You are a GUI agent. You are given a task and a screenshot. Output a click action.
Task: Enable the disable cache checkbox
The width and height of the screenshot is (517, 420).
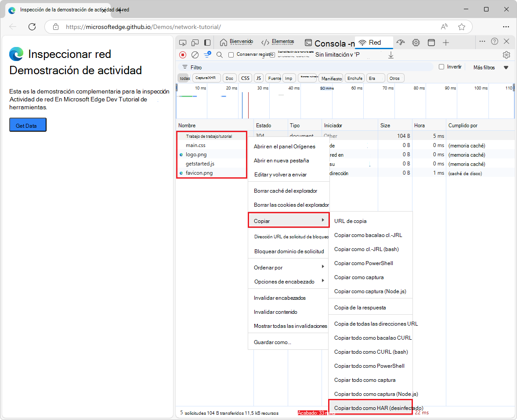tap(272, 55)
